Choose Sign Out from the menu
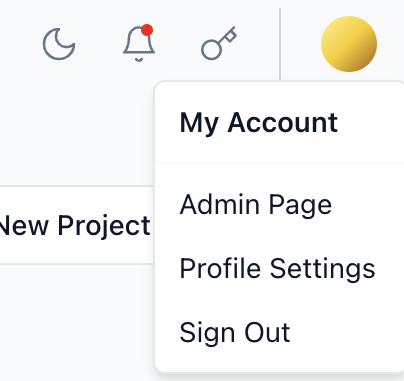 (235, 332)
